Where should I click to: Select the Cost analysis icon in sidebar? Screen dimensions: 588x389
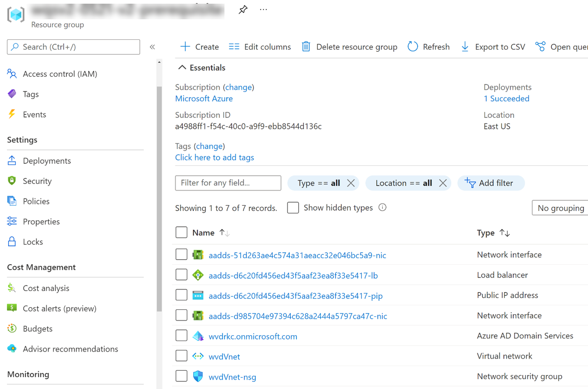click(x=12, y=288)
